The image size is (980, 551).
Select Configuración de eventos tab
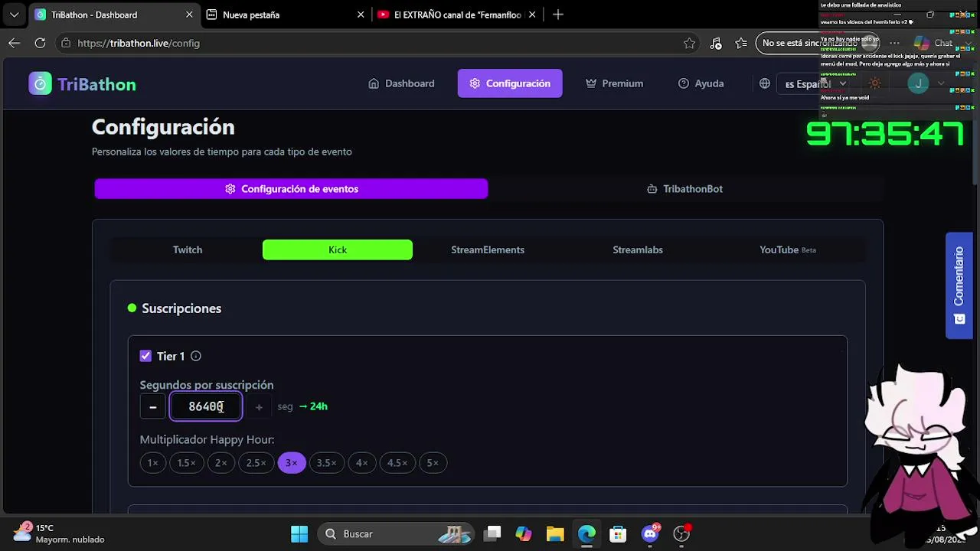[291, 189]
